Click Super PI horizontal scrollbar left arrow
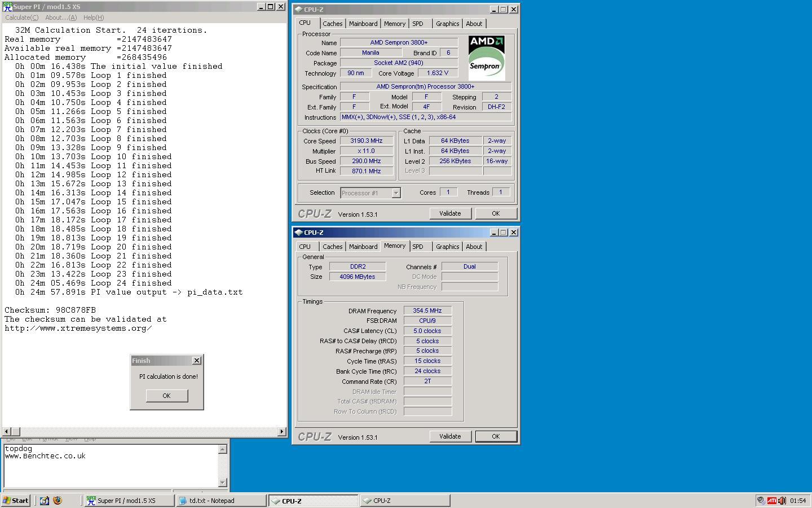Screen dimensions: 812x508 [7, 432]
